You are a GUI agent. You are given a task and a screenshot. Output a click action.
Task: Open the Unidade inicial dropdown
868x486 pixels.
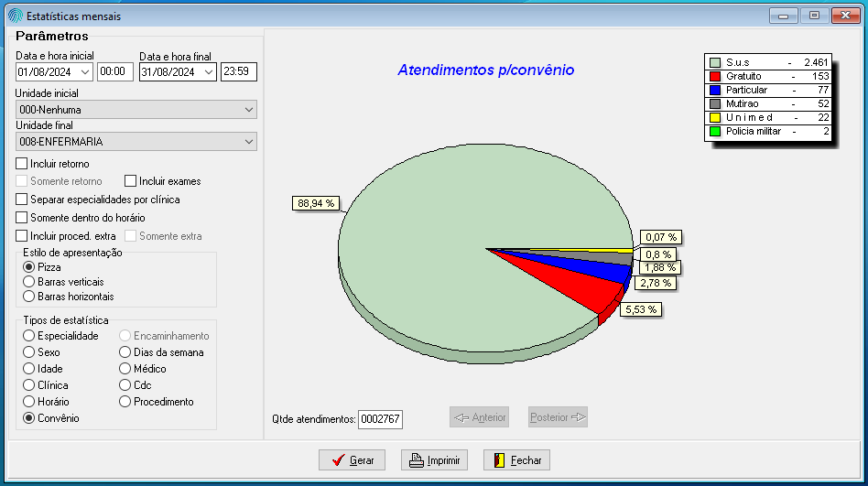click(249, 110)
